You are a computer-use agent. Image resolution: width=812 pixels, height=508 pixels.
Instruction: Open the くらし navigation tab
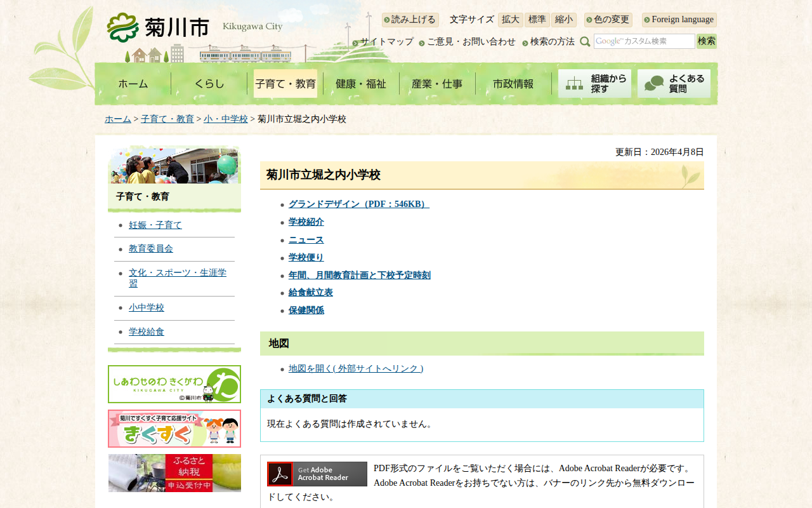click(209, 84)
